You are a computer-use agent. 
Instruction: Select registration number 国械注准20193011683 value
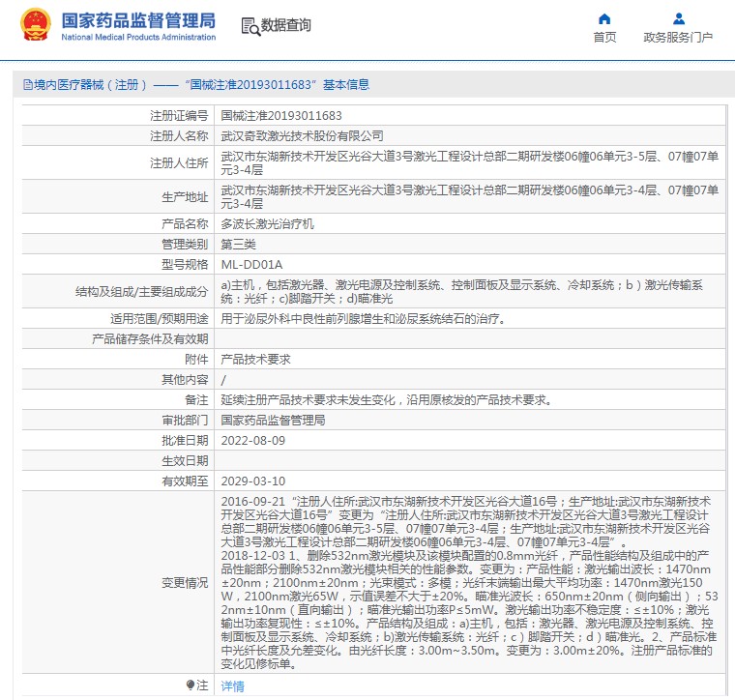coord(281,116)
